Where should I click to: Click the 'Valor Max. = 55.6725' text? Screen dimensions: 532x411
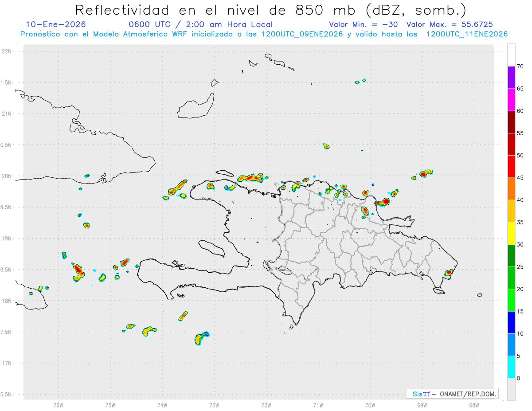tap(450, 24)
